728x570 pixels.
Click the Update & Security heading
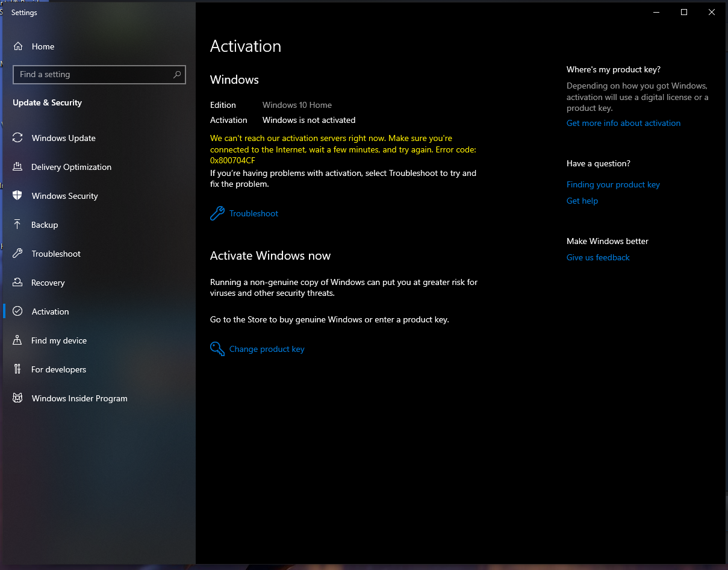47,102
